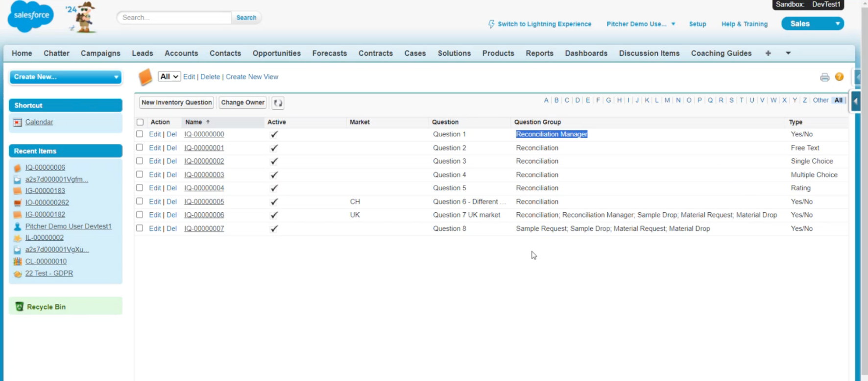868x381 pixels.
Task: Select the checkbox for IQ-00000000
Action: (140, 134)
